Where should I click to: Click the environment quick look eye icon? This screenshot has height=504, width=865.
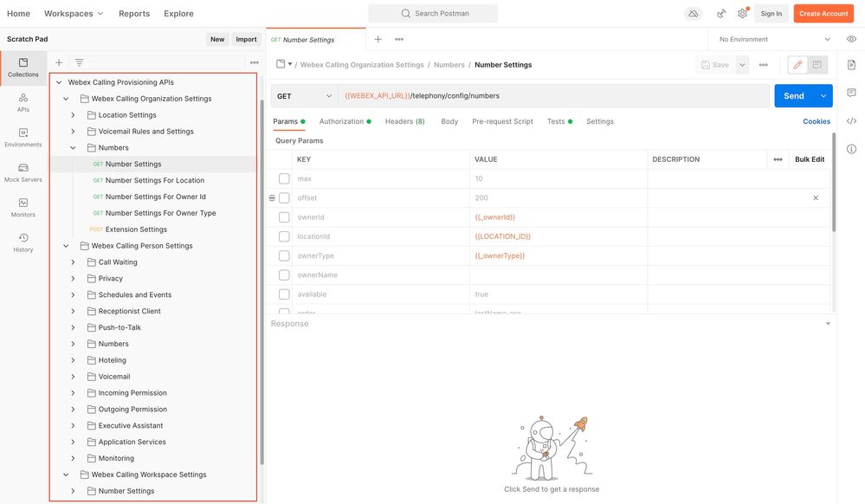[851, 39]
